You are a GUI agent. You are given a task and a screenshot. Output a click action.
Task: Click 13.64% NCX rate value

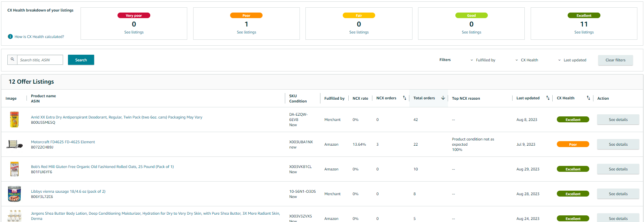359,144
